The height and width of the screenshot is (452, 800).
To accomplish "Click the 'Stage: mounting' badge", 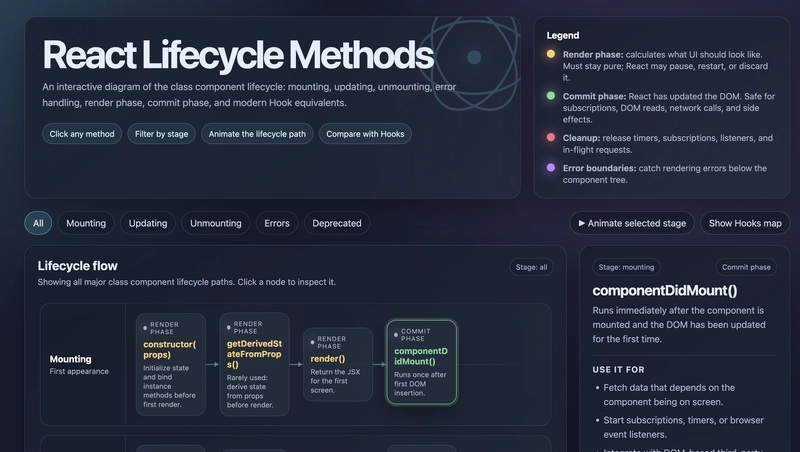I will pyautogui.click(x=626, y=267).
